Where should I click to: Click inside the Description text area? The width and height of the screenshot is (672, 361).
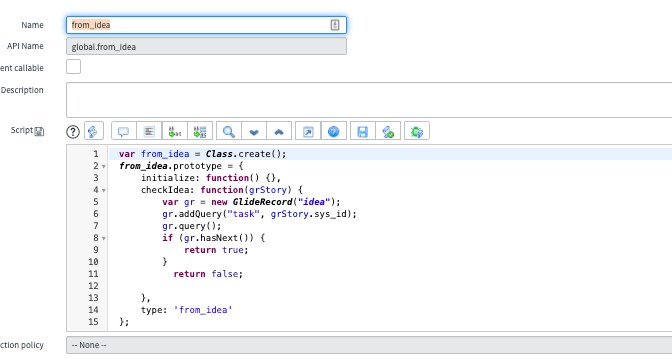[369, 100]
